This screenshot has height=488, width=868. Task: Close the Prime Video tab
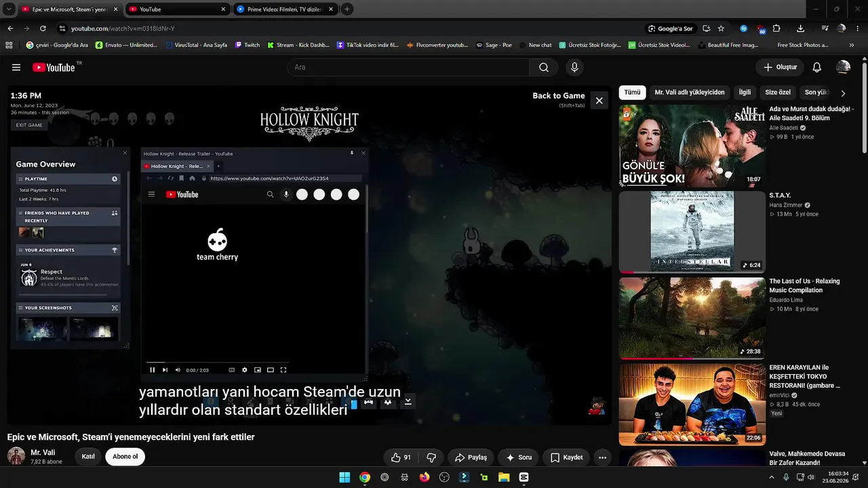coord(330,9)
